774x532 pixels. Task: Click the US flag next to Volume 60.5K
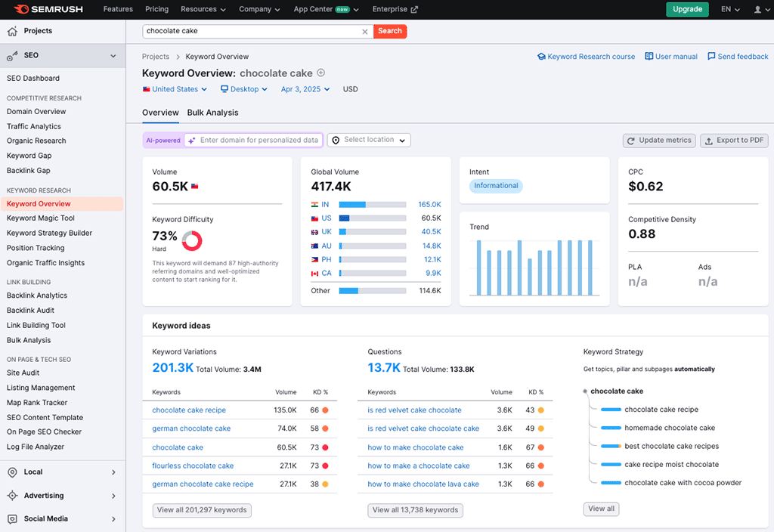point(194,187)
